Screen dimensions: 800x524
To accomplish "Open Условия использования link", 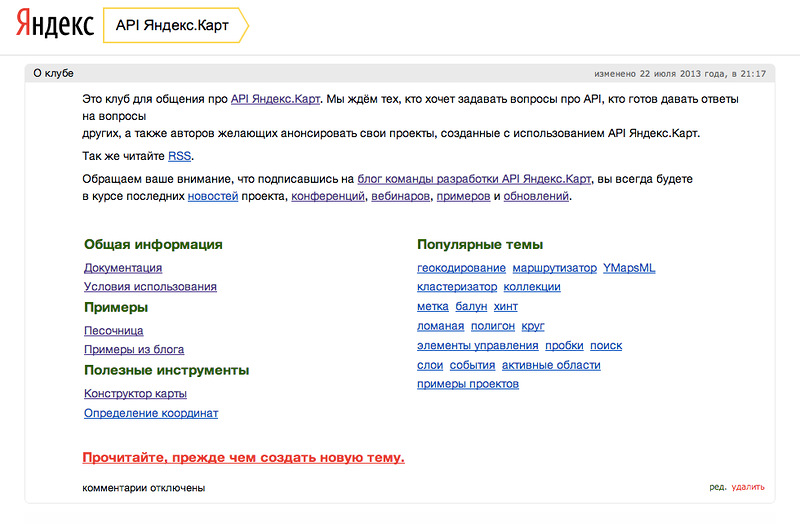I will [151, 287].
